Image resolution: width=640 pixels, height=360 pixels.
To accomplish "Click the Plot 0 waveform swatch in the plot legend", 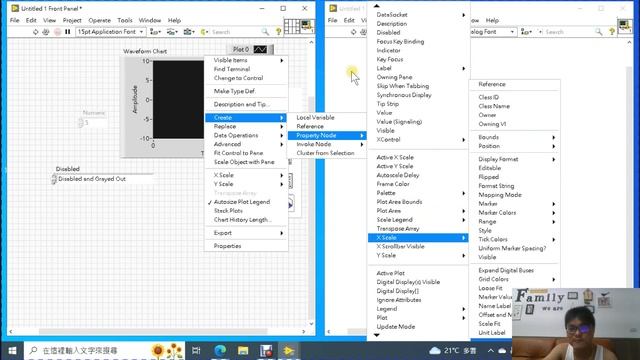I will [260, 49].
